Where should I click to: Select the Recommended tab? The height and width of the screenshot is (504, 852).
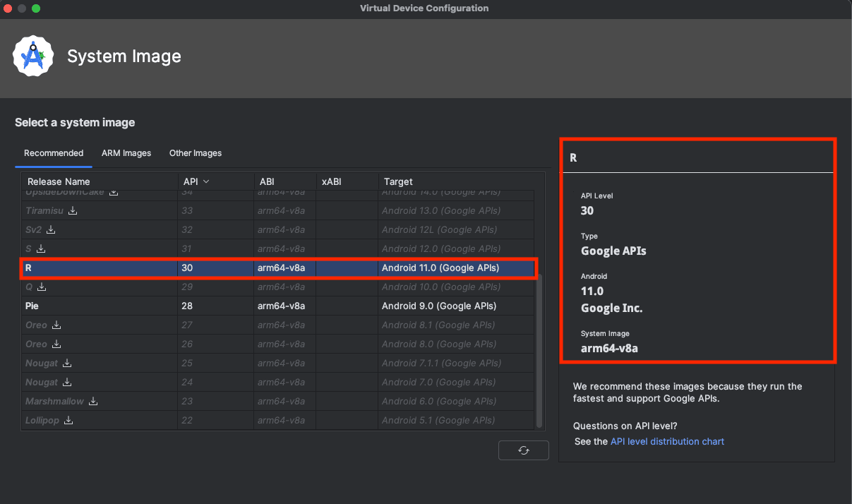(54, 153)
